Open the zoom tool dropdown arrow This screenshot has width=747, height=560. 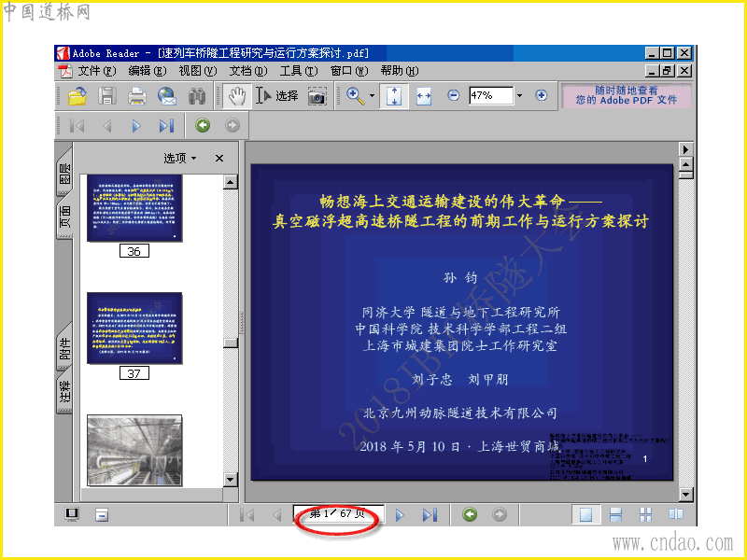coord(372,96)
